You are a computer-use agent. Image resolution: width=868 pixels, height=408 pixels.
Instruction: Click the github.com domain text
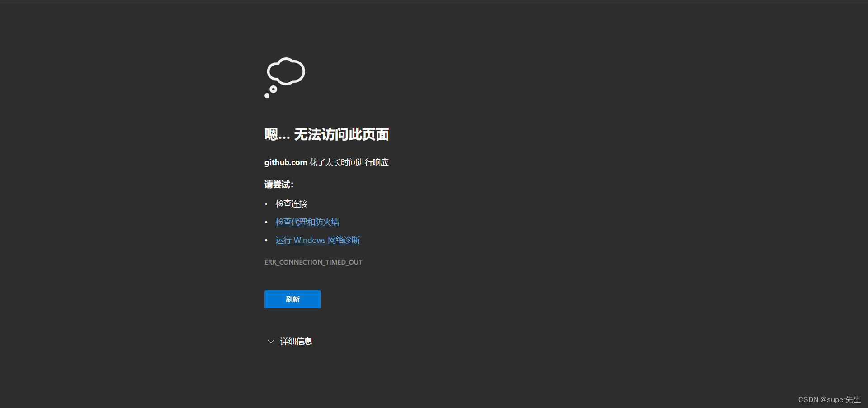pos(286,162)
